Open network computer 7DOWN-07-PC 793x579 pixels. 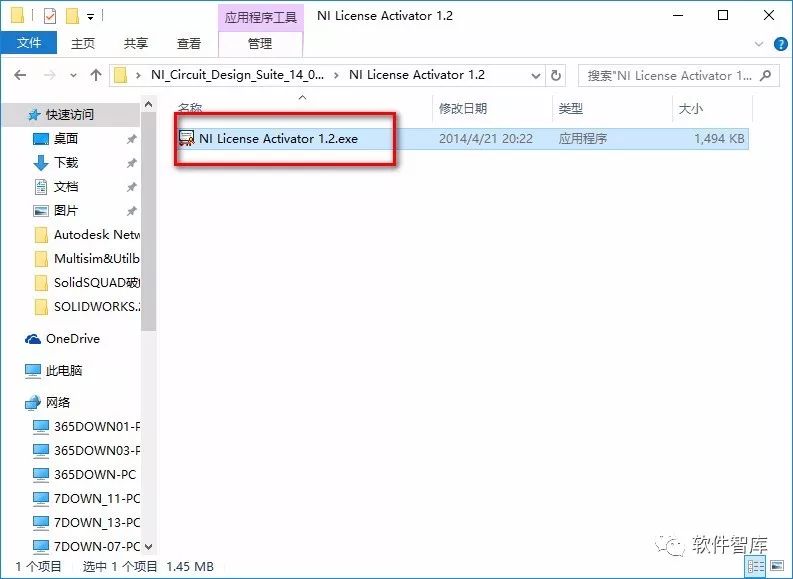point(96,546)
